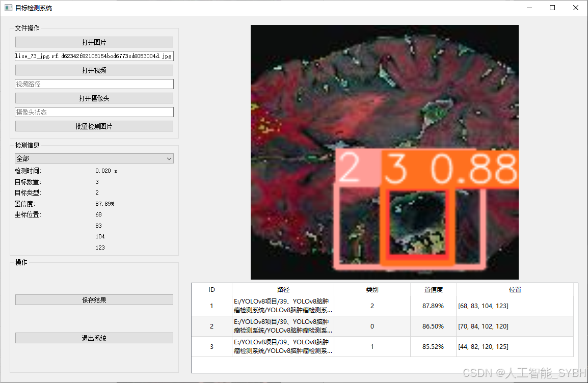The height and width of the screenshot is (383, 588).
Task: Click the path cell in result row 2
Action: [283, 326]
